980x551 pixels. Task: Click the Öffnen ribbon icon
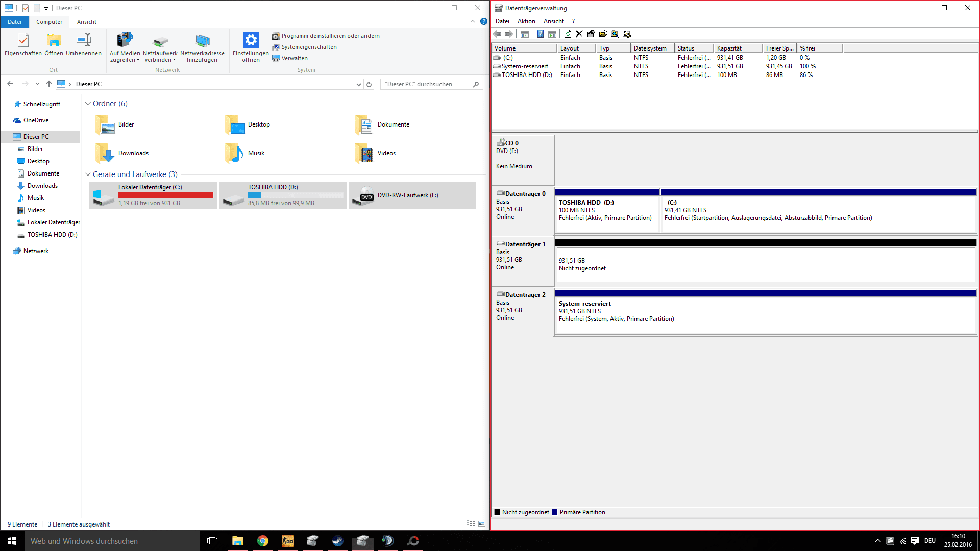[x=54, y=40]
